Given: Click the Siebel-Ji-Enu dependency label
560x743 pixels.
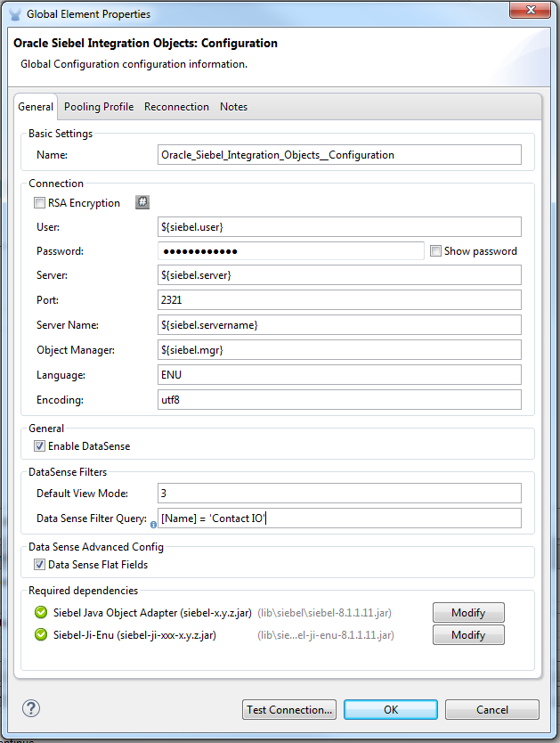Looking at the screenshot, I should [135, 635].
